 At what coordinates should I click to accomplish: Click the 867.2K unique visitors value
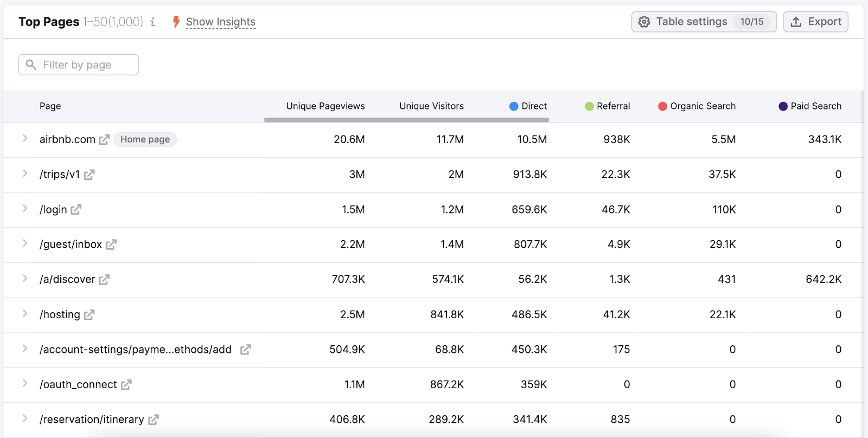(x=447, y=384)
